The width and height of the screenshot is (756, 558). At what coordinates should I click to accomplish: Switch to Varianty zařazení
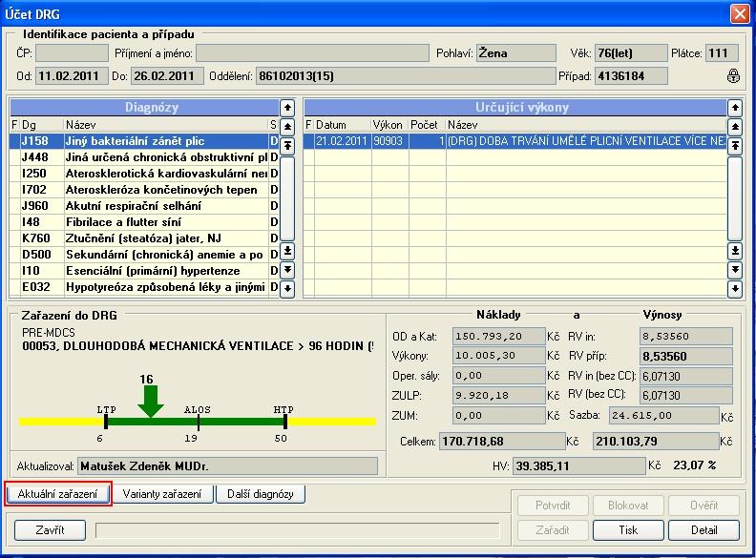pyautogui.click(x=162, y=494)
